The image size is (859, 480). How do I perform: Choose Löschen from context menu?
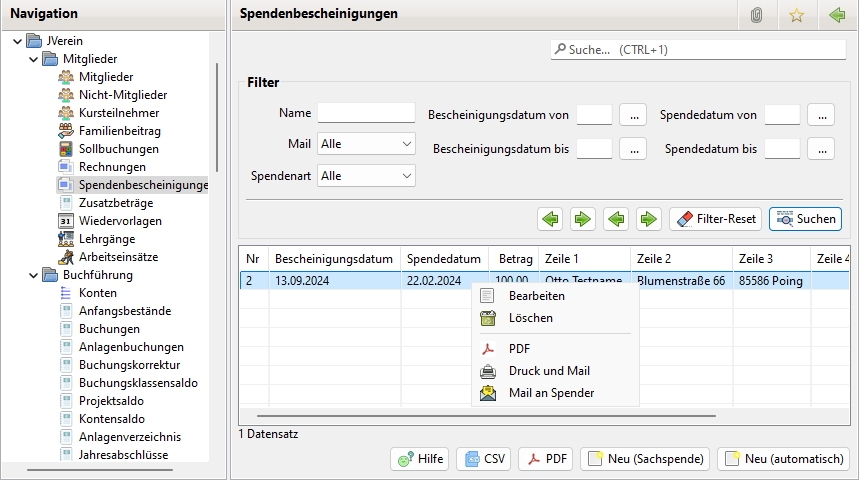[x=530, y=318]
